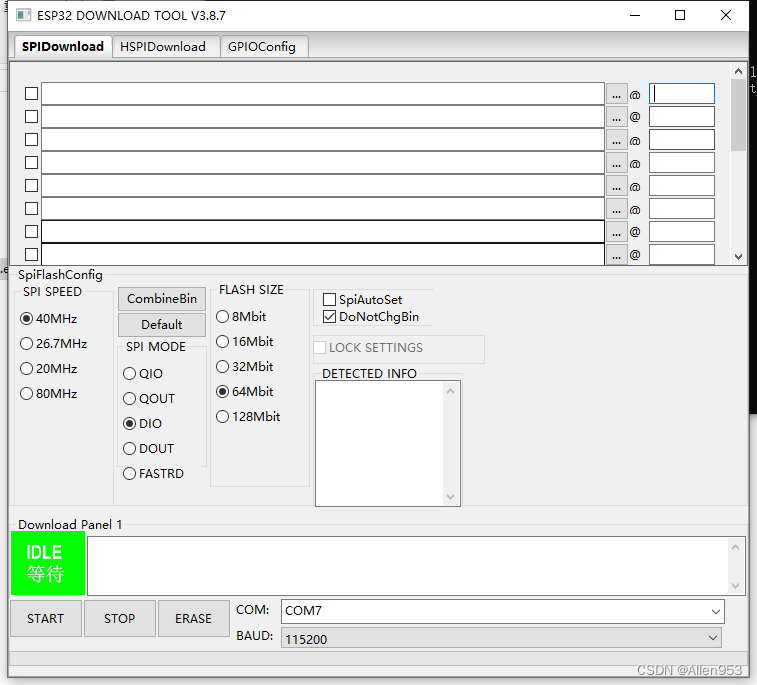
Task: Check the fifth file row checkbox
Action: (x=31, y=185)
